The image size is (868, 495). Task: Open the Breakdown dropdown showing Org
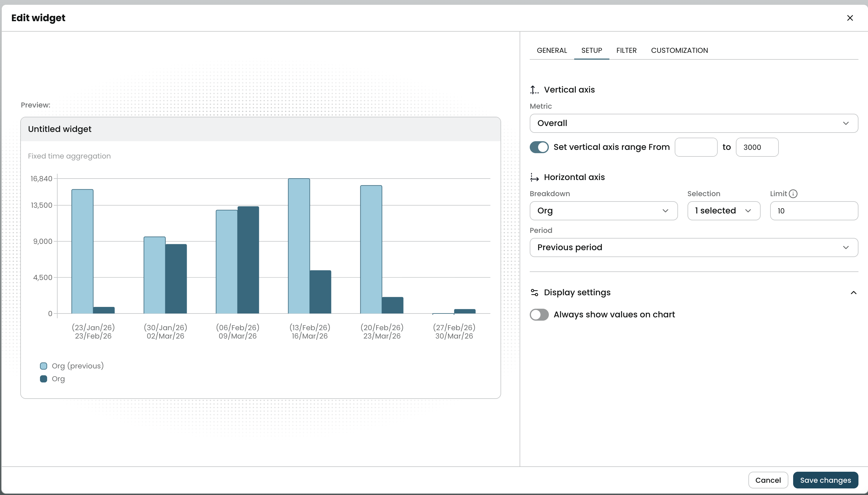(x=603, y=211)
